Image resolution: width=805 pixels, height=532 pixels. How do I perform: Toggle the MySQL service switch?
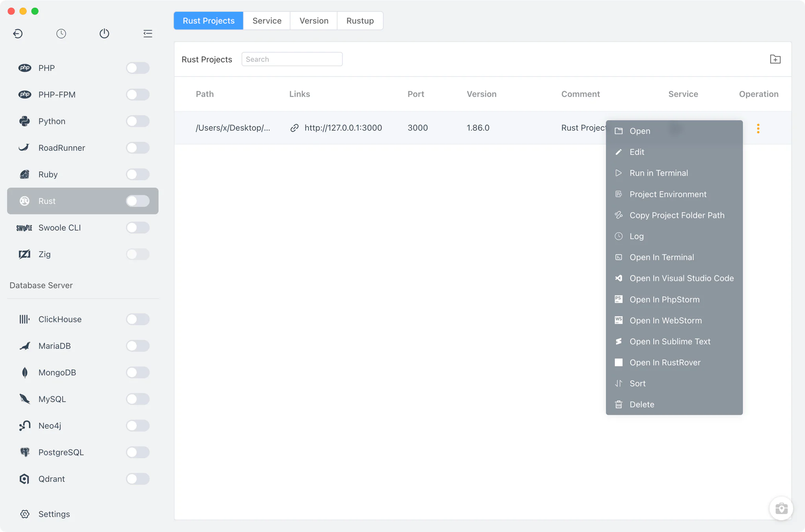click(138, 399)
